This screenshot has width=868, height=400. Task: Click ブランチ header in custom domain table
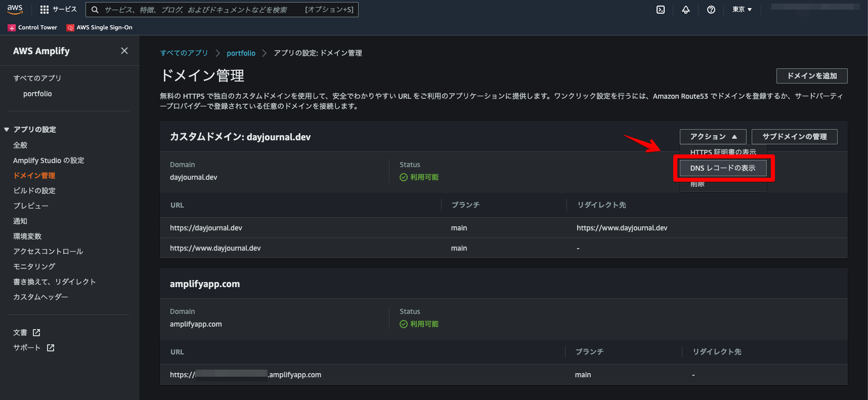pos(465,205)
